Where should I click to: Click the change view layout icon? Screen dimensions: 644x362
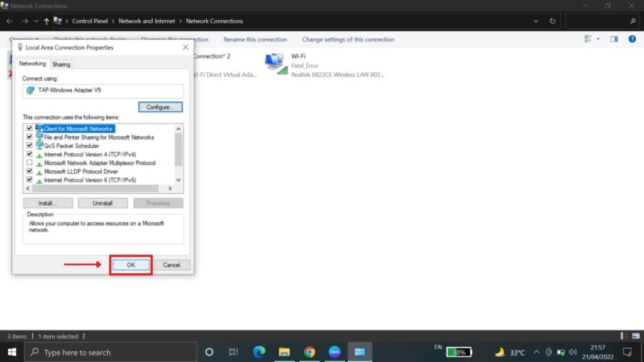click(x=588, y=39)
